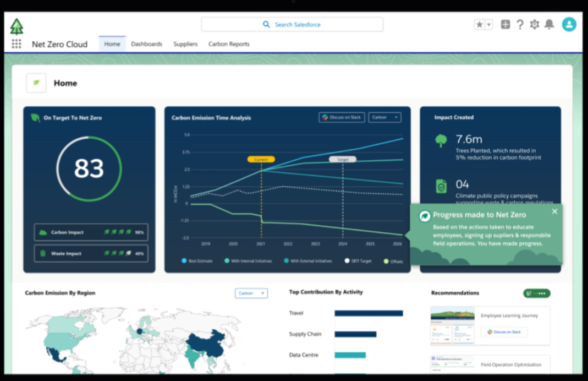Open the Carbon dropdown on the time analysis chart
Screen dimensions: 588x381
point(384,117)
